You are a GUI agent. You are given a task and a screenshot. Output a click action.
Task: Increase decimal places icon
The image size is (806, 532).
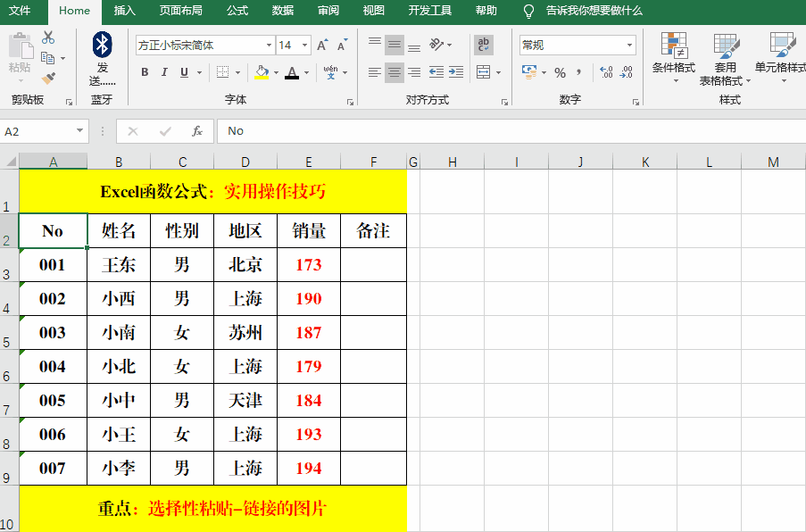[x=607, y=72]
